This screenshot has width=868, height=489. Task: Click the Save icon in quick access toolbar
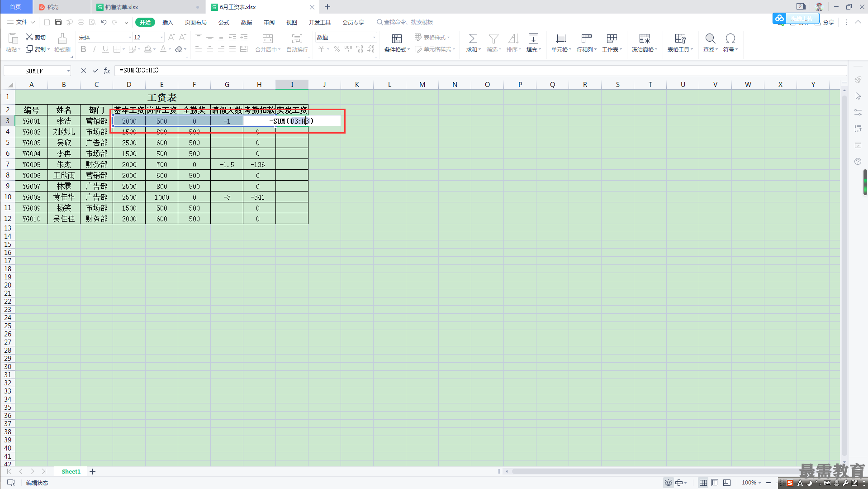58,22
